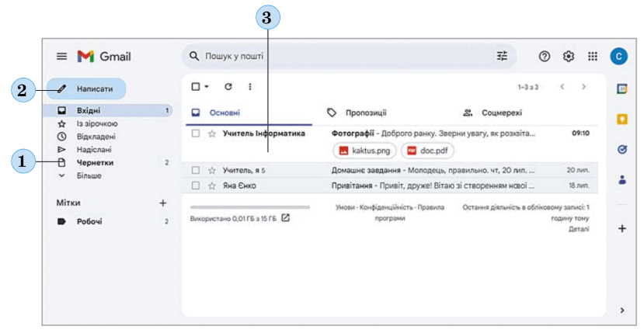
Task: Open the Конфіденційність link
Action: point(385,207)
